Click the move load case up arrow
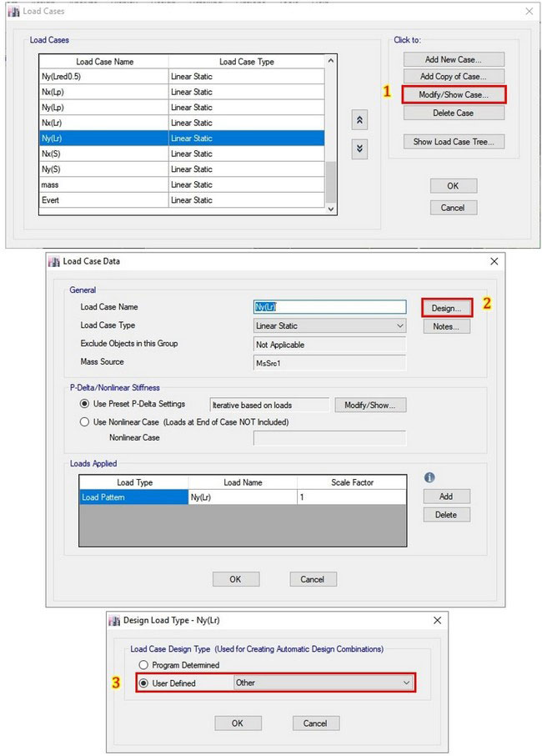542x756 pixels. click(x=359, y=120)
